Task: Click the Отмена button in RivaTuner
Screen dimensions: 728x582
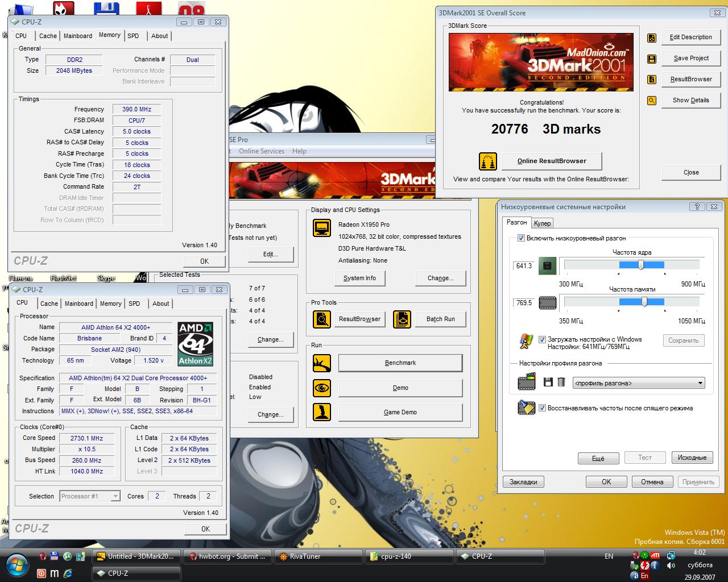Action: (652, 482)
